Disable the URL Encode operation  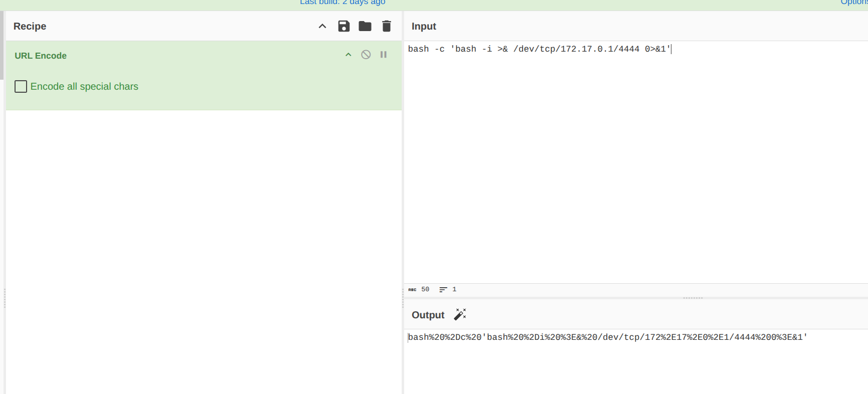(366, 55)
